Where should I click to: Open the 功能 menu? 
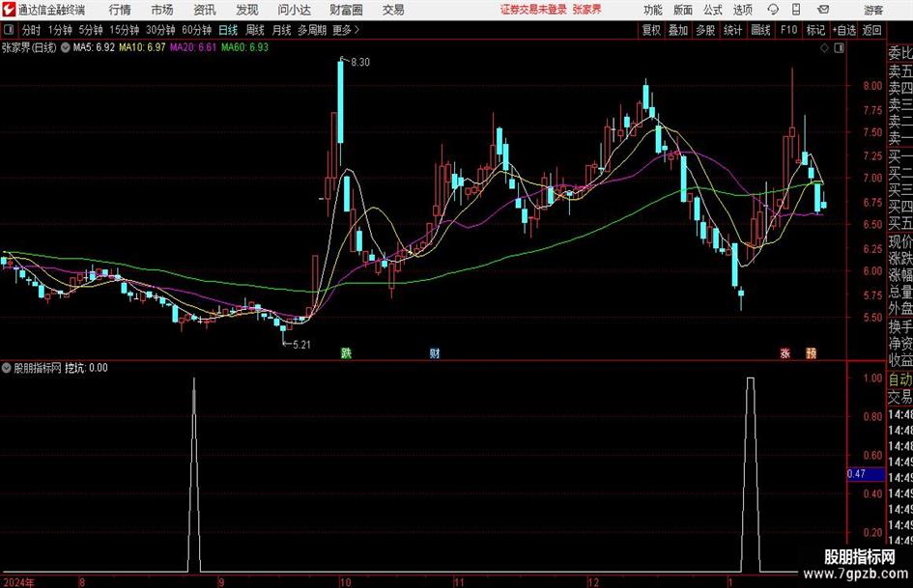[653, 10]
